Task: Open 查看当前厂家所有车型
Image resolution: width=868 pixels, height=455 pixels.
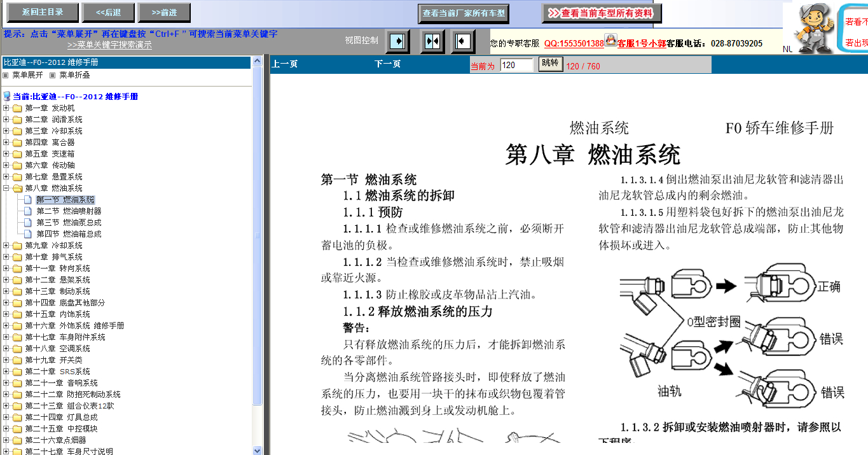Action: click(464, 13)
